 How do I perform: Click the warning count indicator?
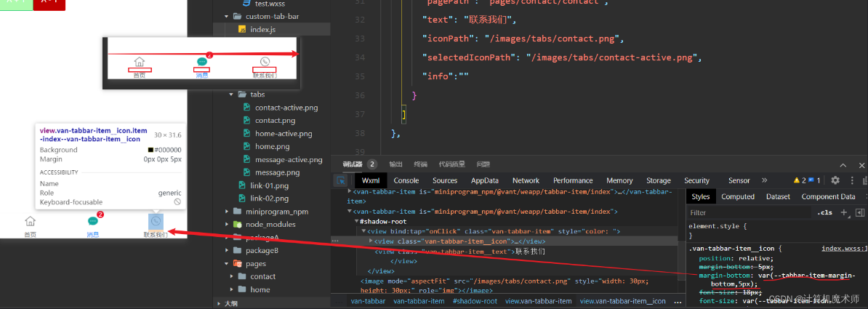800,180
